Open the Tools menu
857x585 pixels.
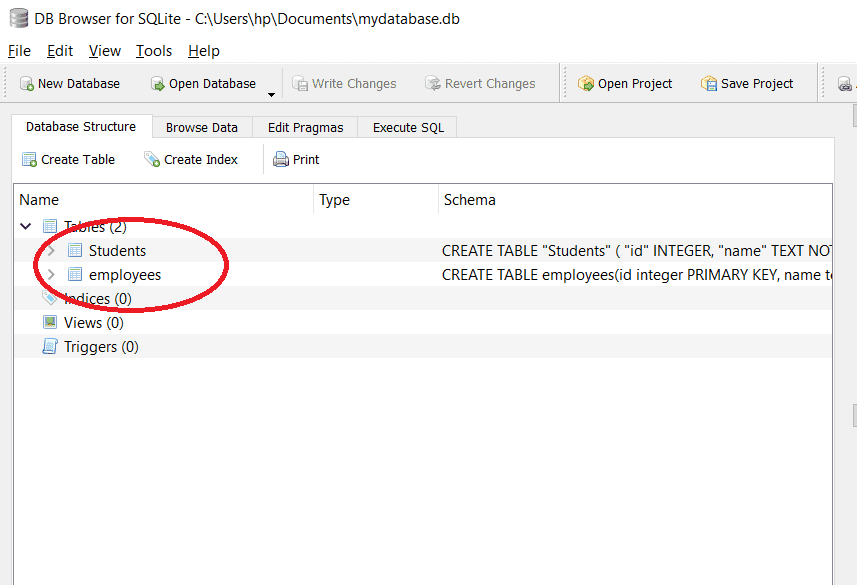click(x=154, y=51)
